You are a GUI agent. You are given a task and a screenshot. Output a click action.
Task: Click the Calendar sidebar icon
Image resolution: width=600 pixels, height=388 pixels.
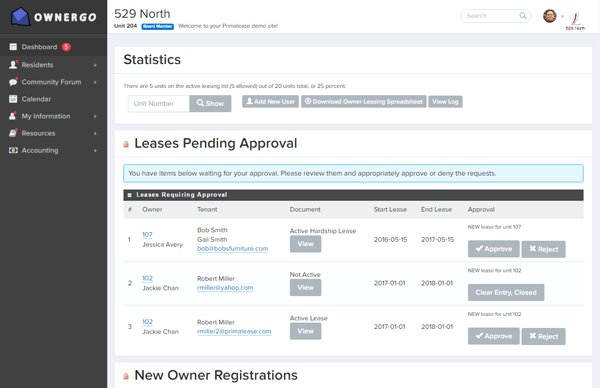pos(13,99)
